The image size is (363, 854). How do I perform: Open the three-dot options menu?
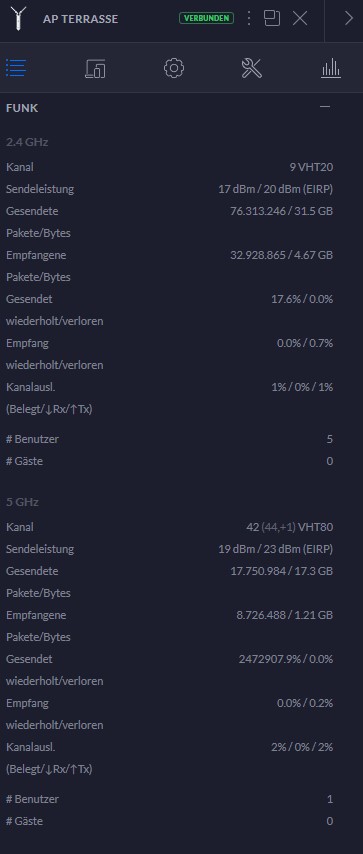[x=249, y=18]
